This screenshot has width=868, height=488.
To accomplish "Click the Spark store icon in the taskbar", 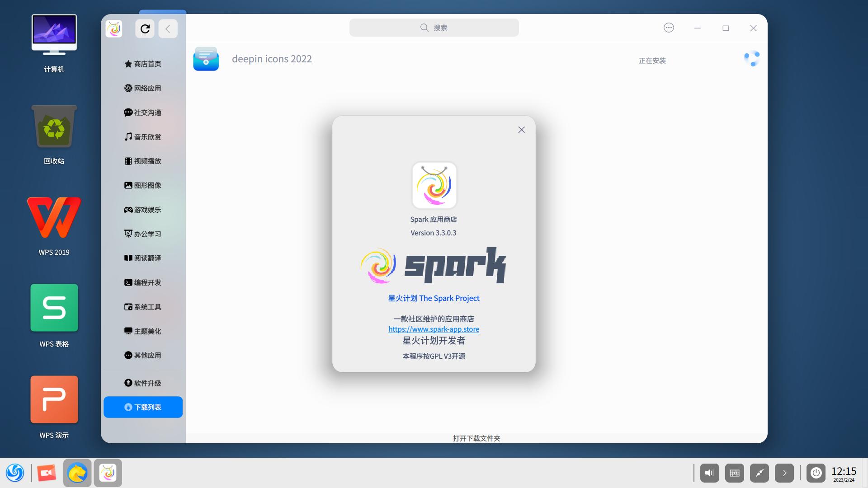I will coord(108,473).
